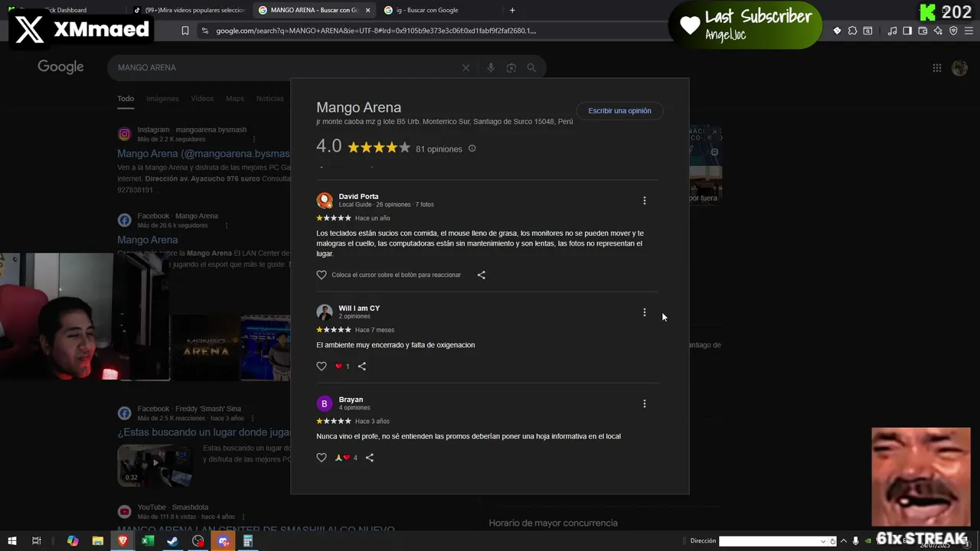This screenshot has width=980, height=551.
Task: Expand the system tray hidden icons
Action: (843, 541)
